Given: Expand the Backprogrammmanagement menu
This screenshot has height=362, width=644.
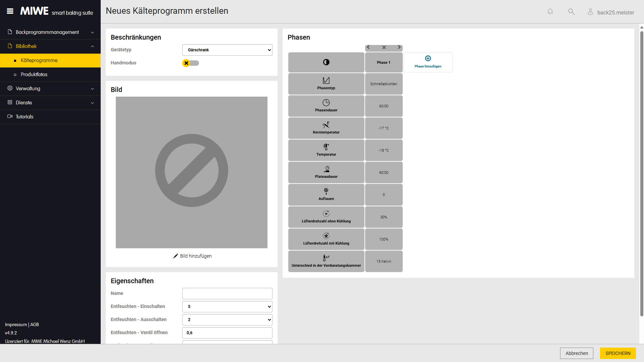Looking at the screenshot, I should tap(50, 32).
